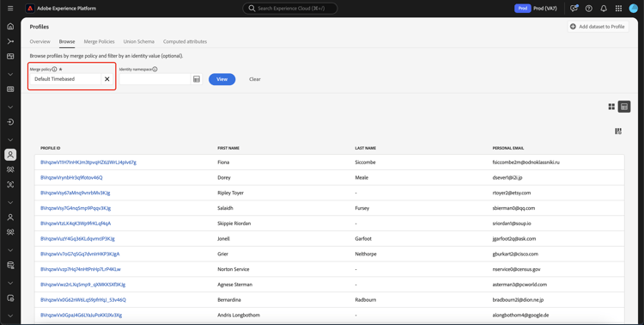Click Add dataset to Profile
The width and height of the screenshot is (644, 325).
click(x=598, y=27)
